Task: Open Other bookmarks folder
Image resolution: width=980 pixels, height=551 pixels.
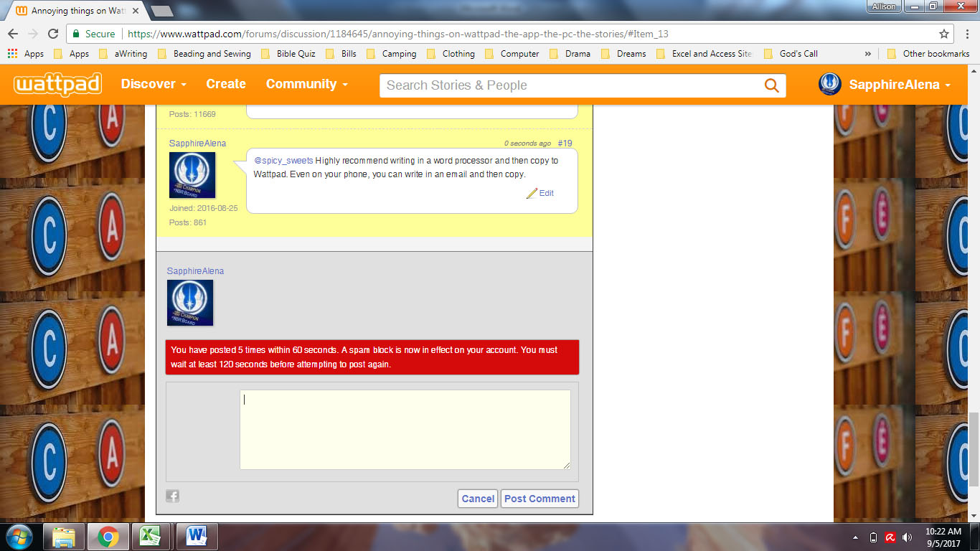Action: [x=929, y=54]
